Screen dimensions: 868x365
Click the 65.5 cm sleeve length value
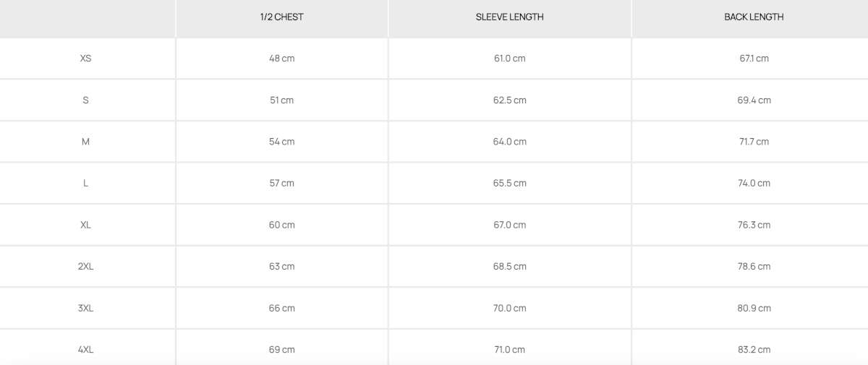click(x=509, y=183)
